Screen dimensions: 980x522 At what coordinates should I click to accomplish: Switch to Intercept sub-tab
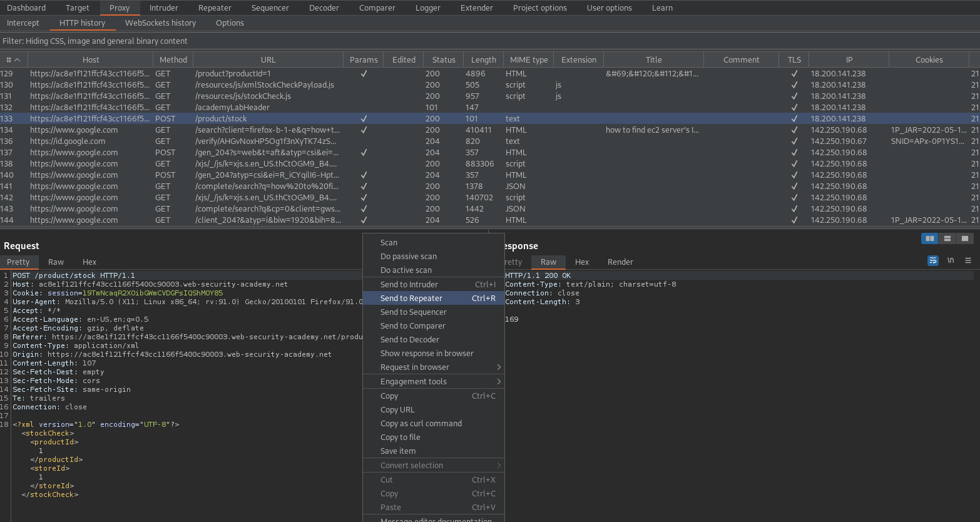click(23, 23)
